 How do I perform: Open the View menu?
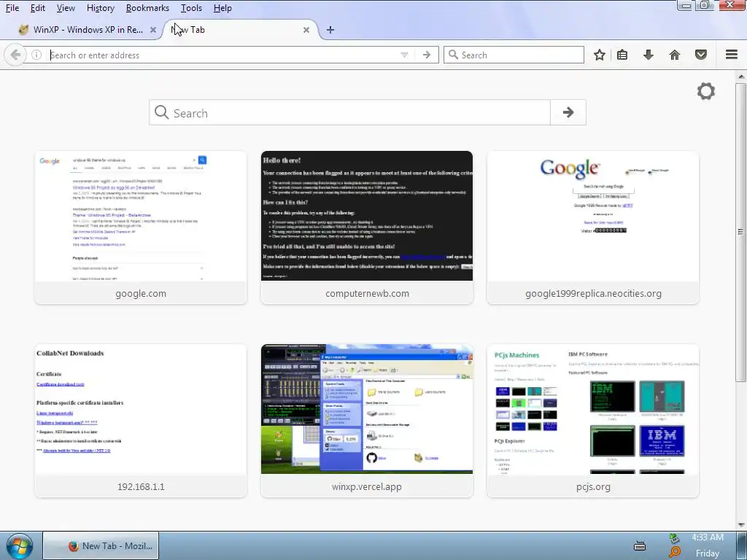tap(66, 8)
